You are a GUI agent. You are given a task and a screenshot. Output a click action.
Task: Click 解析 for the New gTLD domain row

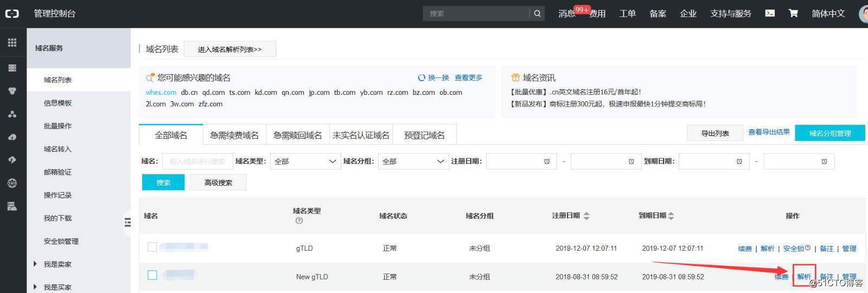pyautogui.click(x=804, y=276)
